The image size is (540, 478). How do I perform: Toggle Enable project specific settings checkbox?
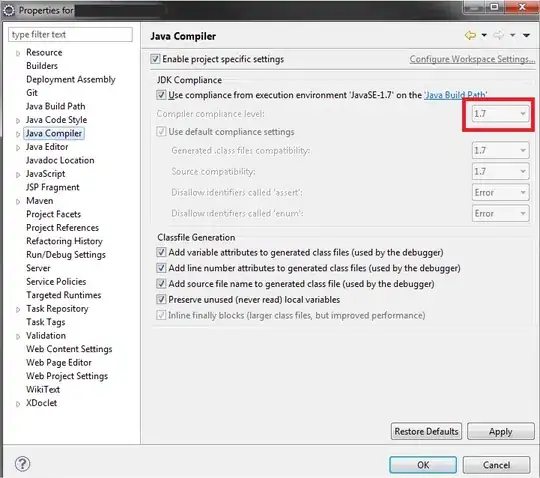pos(155,59)
